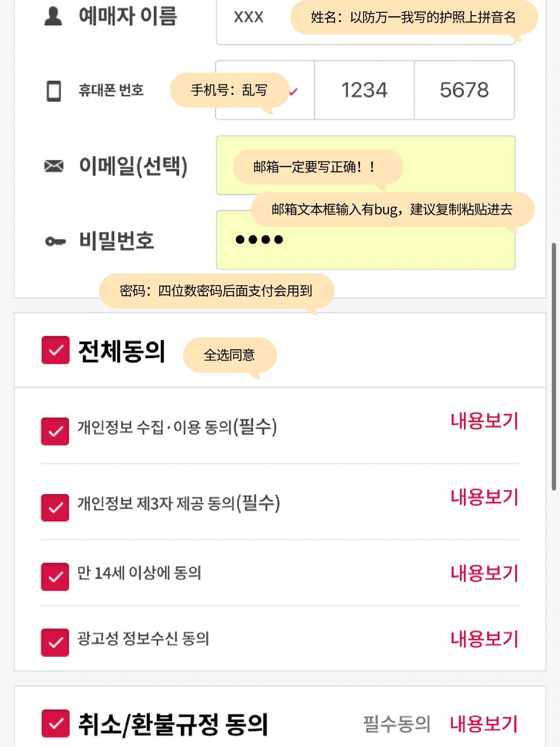Open 내용보기 for 광고성 정보수신 동의
The width and height of the screenshot is (560, 747).
point(484,639)
